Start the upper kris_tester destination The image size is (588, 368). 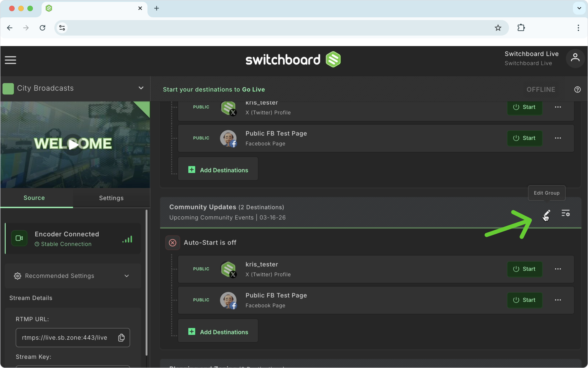[525, 107]
